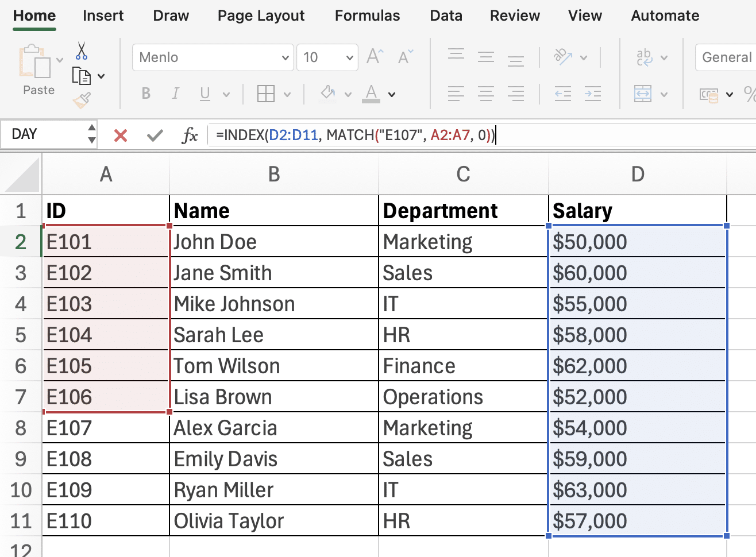Center text horizontally
The height and width of the screenshot is (557, 756).
[486, 94]
